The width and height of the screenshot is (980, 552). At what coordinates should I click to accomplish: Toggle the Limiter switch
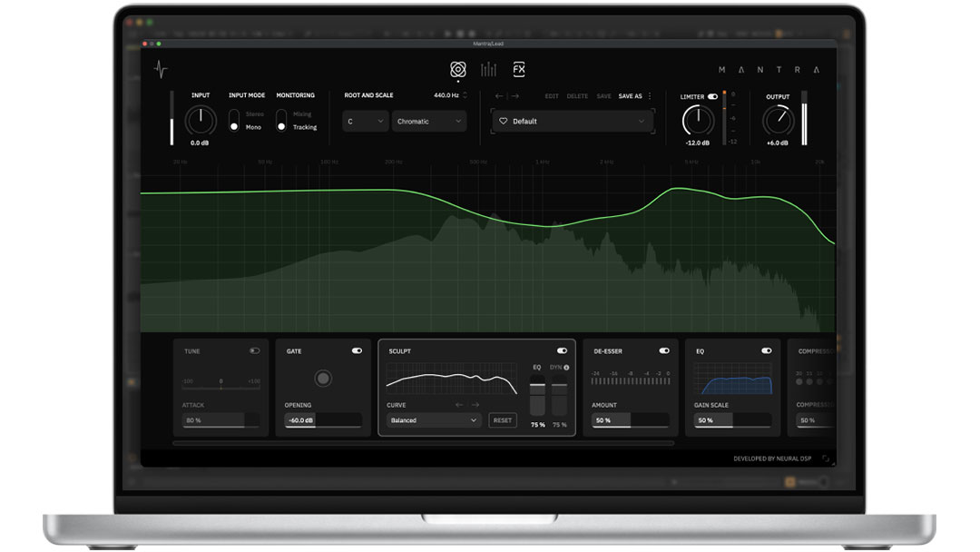coord(712,97)
